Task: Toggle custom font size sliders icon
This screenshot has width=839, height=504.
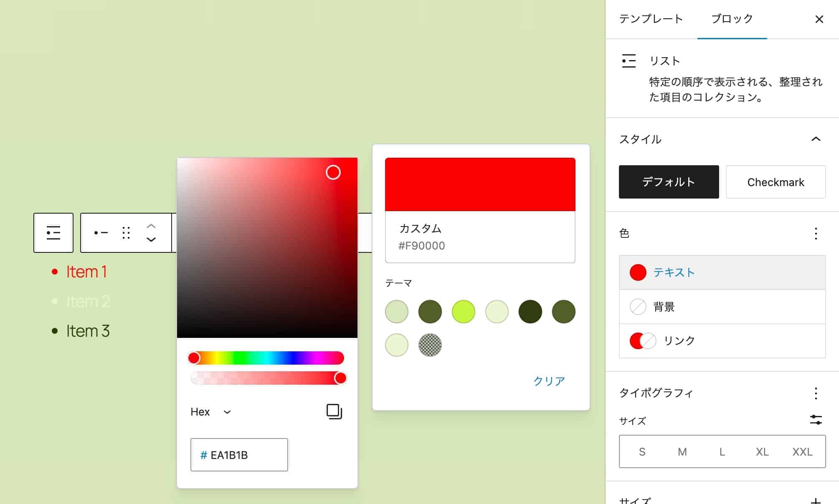Action: 816,420
